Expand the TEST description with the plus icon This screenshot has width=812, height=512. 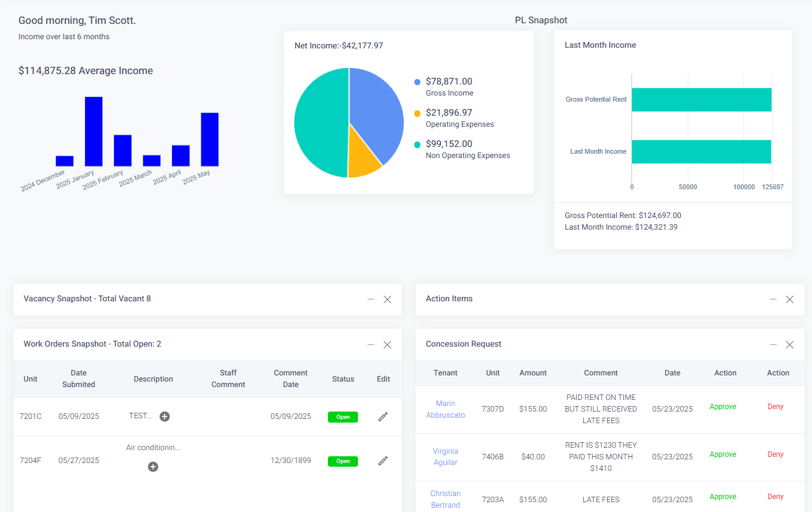coord(164,416)
